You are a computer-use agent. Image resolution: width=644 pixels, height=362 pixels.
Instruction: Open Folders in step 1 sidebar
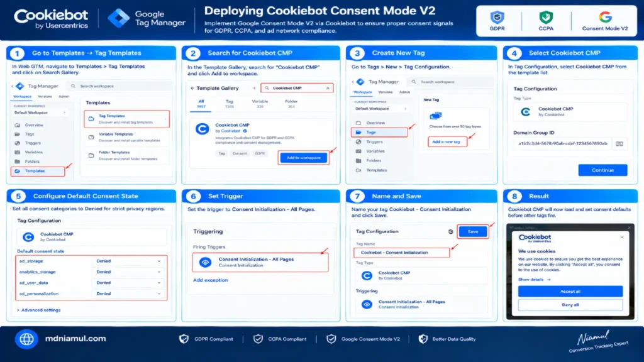pyautogui.click(x=32, y=162)
